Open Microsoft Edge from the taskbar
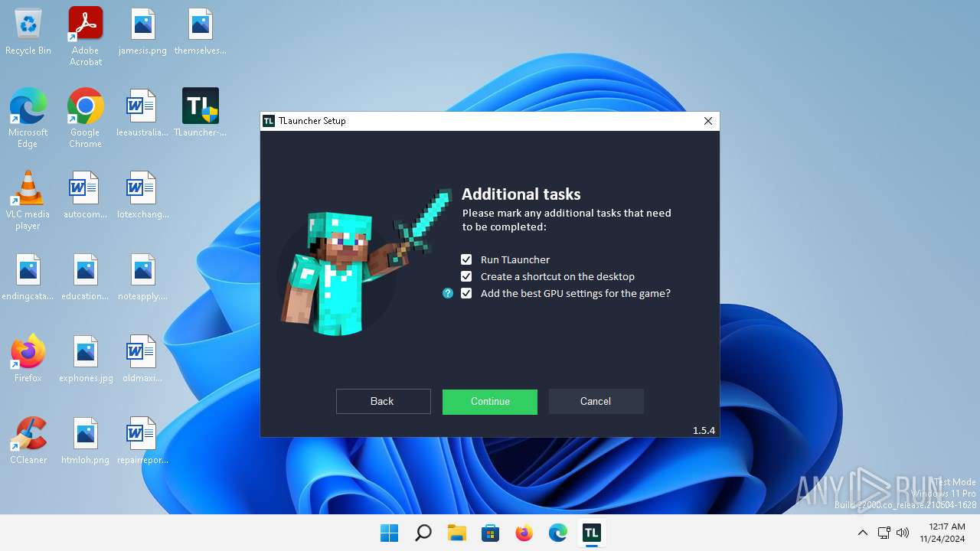 tap(558, 533)
